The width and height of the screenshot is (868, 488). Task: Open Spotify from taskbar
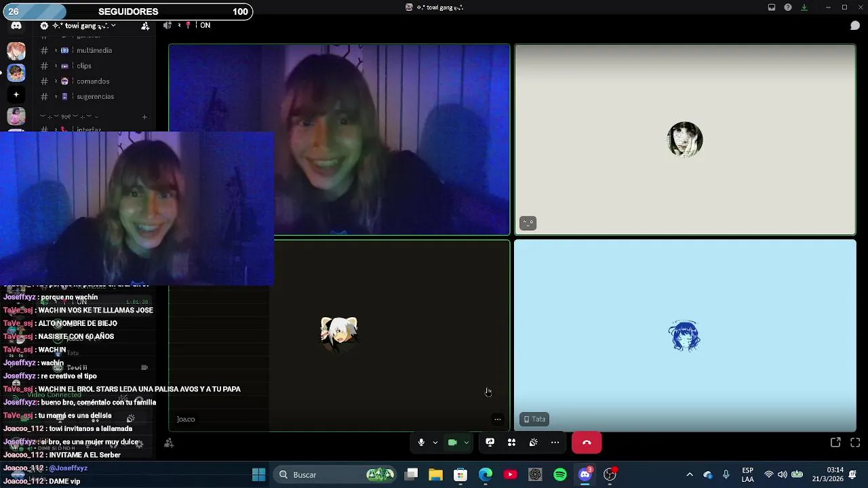[x=560, y=474]
